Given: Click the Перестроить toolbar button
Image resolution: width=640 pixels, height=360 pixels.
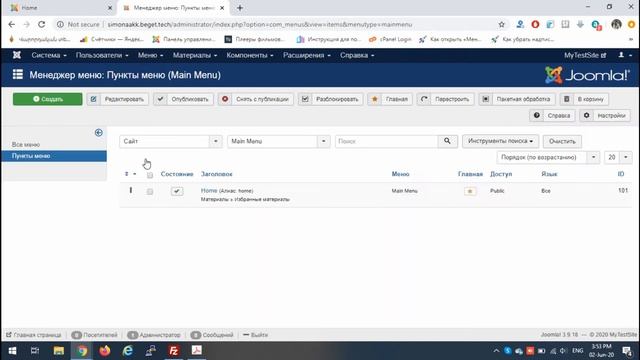Looking at the screenshot, I should (445, 99).
